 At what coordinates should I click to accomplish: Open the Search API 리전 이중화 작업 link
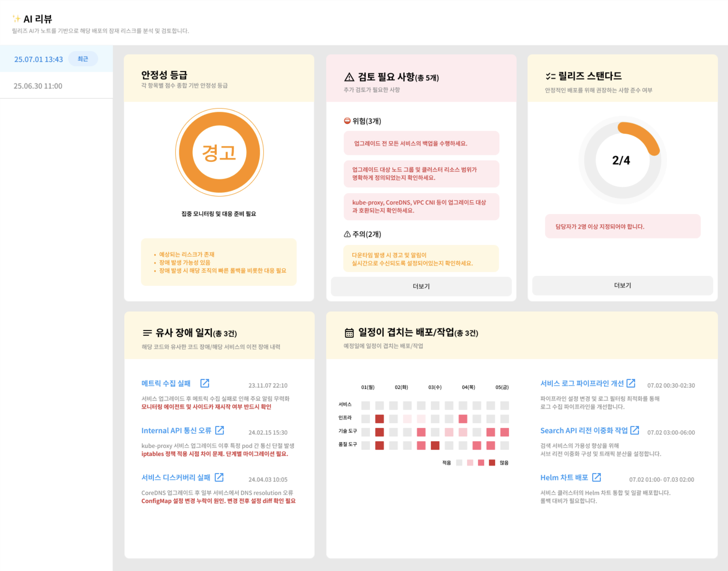[584, 430]
